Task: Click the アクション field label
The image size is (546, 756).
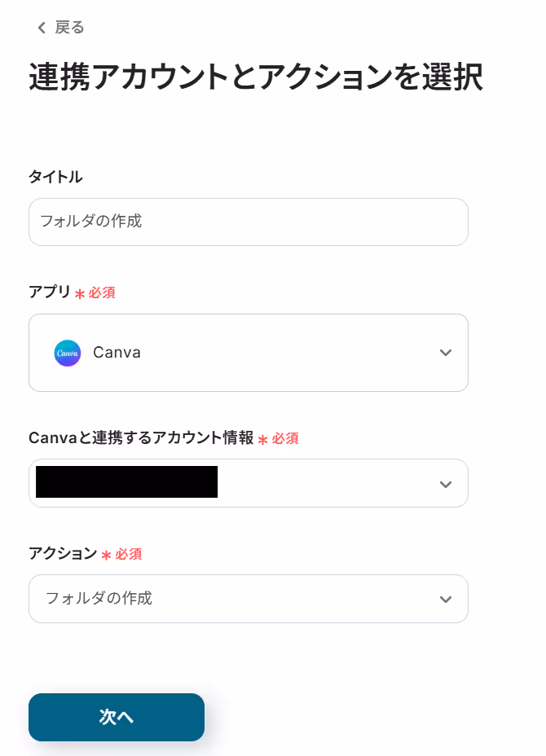Action: [x=64, y=553]
